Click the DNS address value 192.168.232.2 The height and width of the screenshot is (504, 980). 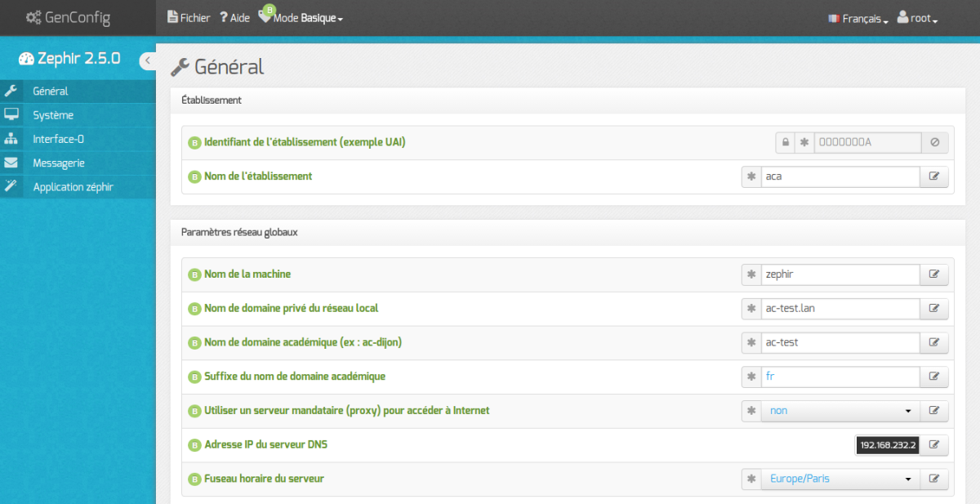pos(888,445)
